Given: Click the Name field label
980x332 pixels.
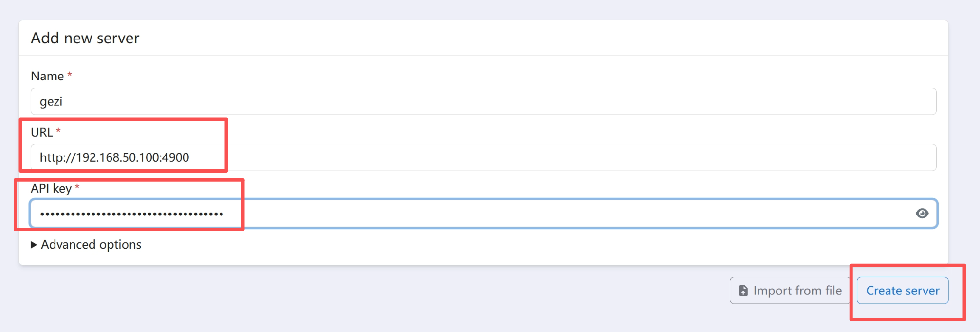Looking at the screenshot, I should click(47, 77).
